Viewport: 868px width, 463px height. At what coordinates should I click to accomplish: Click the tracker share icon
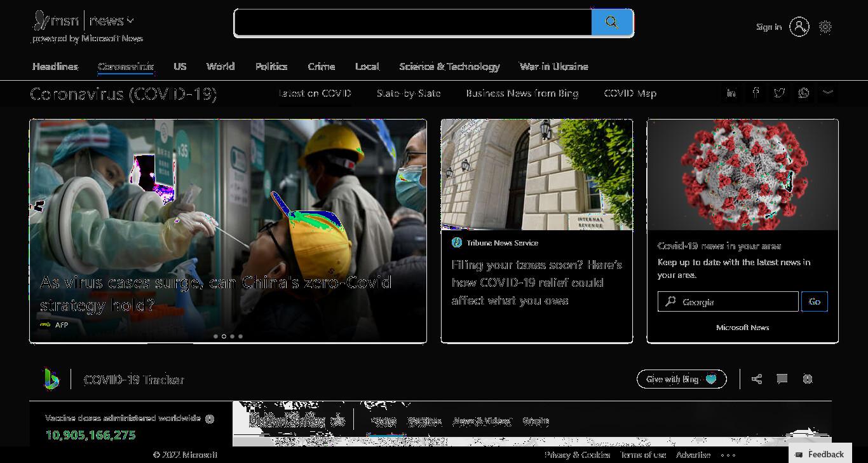click(757, 379)
